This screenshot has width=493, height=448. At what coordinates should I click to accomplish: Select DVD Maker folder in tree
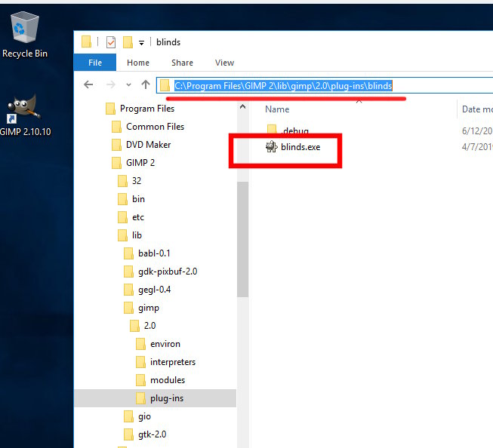[141, 145]
